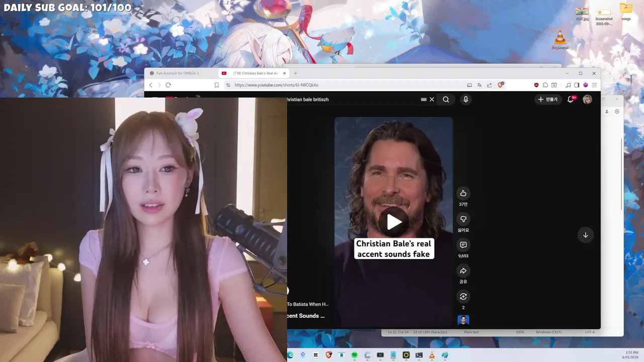Image resolution: width=644 pixels, height=362 pixels.
Task: Open the 'Accent Sounds ...' short title
Action: pos(306,316)
